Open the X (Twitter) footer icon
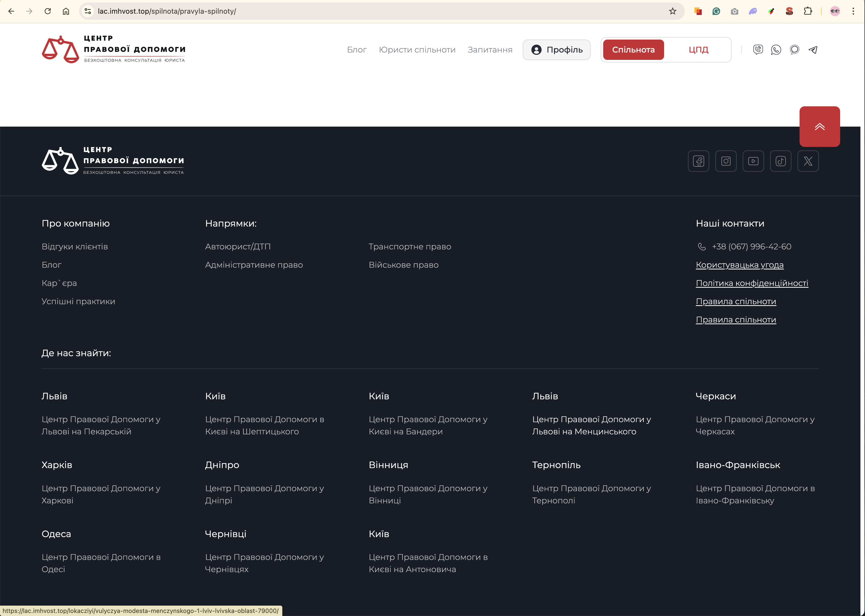Image resolution: width=865 pixels, height=616 pixels. point(808,161)
